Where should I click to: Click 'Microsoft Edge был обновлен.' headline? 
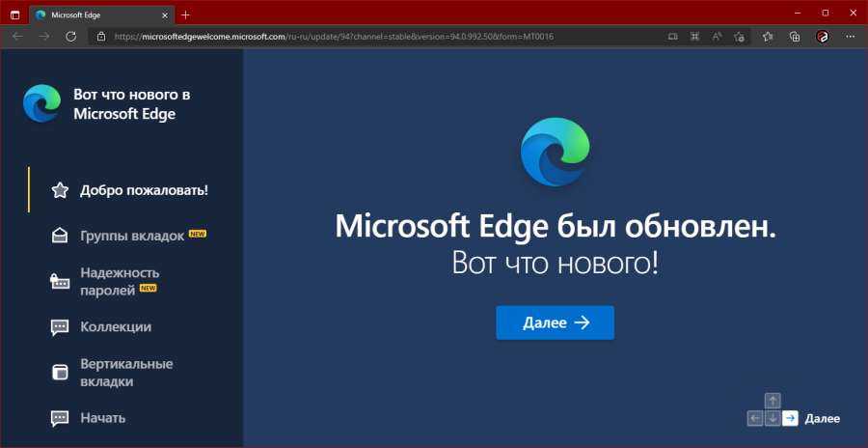[556, 228]
